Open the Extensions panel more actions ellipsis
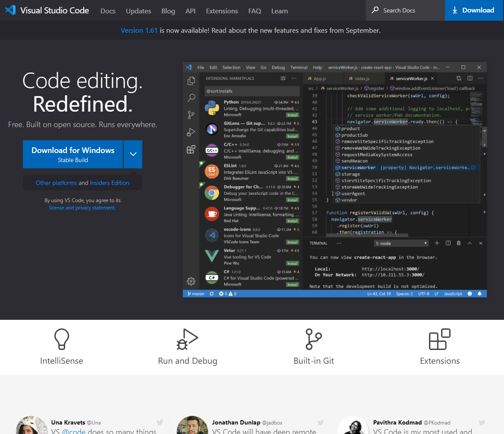This screenshot has height=434, width=504. pyautogui.click(x=294, y=78)
